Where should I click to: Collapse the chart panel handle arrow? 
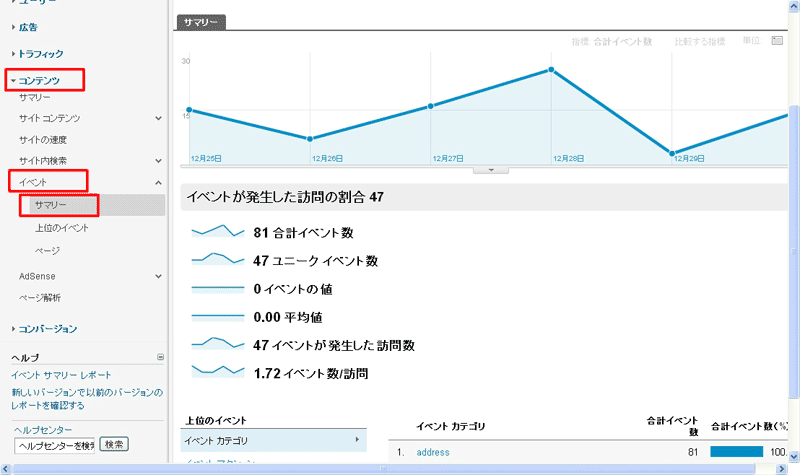pyautogui.click(x=491, y=170)
